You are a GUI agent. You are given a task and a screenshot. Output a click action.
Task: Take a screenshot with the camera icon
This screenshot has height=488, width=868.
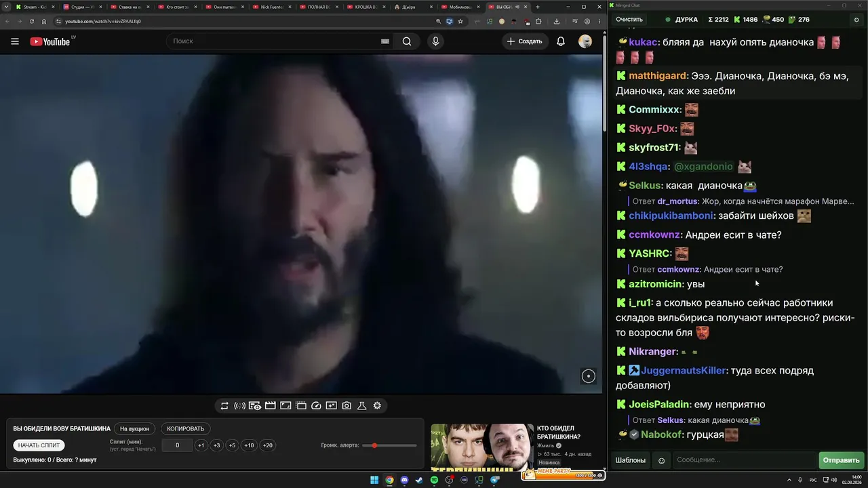tap(347, 406)
